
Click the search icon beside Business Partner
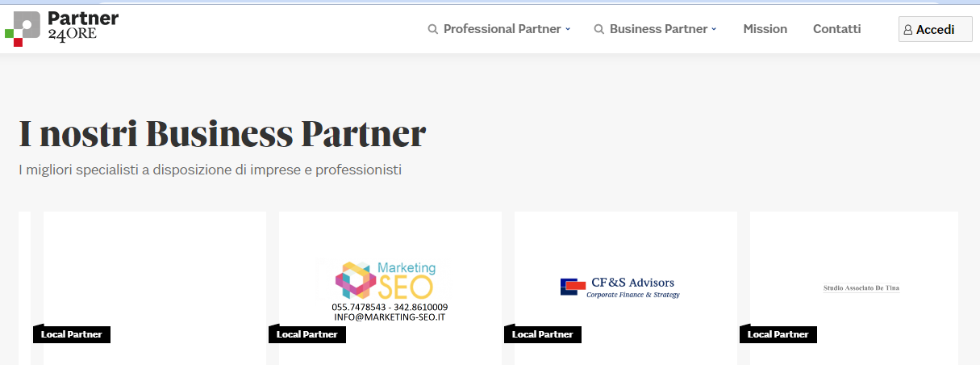tap(599, 29)
